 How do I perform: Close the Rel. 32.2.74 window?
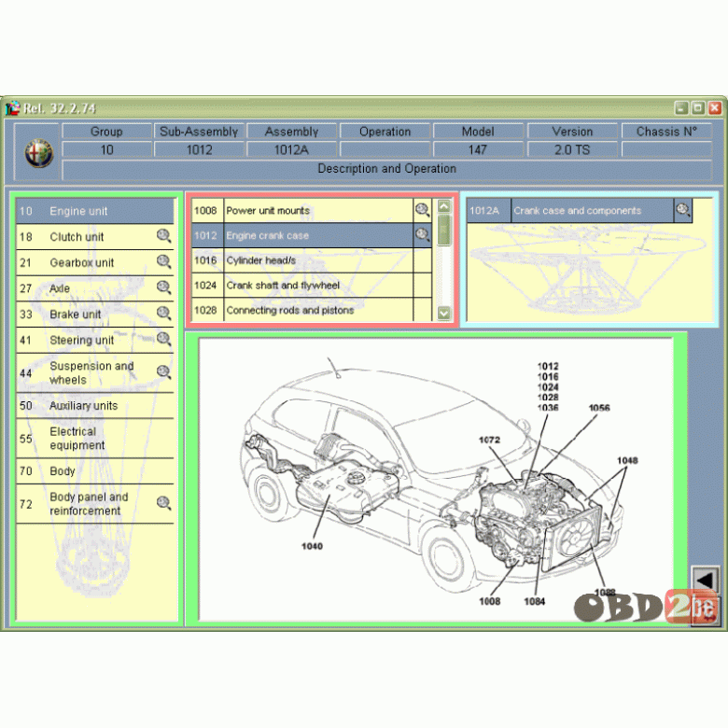pyautogui.click(x=715, y=108)
